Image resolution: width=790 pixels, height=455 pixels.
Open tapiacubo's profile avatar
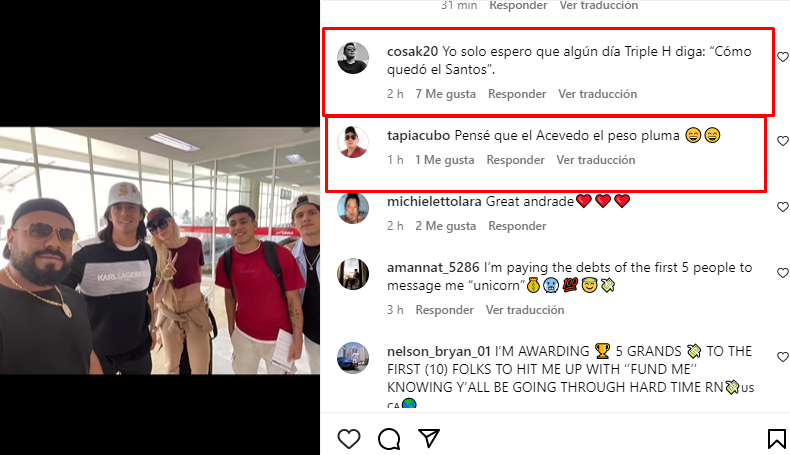(x=353, y=142)
